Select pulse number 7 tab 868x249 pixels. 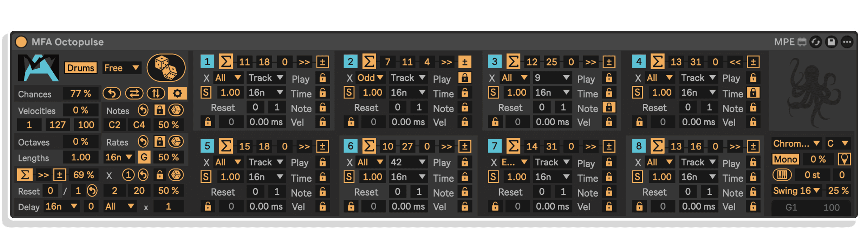click(495, 146)
